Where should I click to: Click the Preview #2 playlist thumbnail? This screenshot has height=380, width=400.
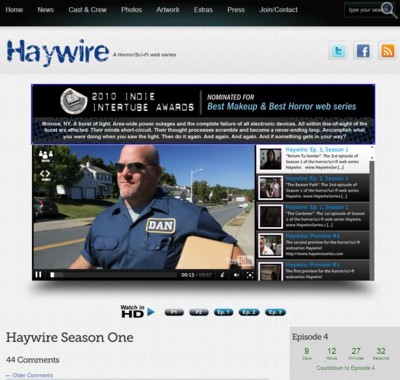(271, 245)
